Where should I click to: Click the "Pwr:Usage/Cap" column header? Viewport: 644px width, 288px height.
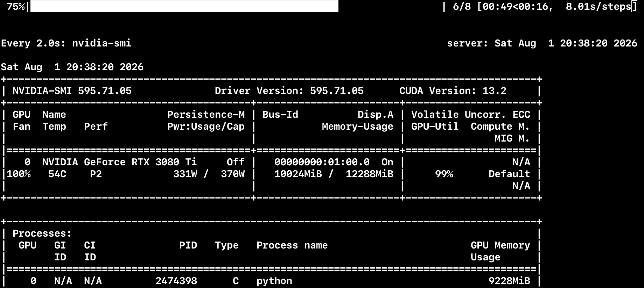(x=206, y=126)
